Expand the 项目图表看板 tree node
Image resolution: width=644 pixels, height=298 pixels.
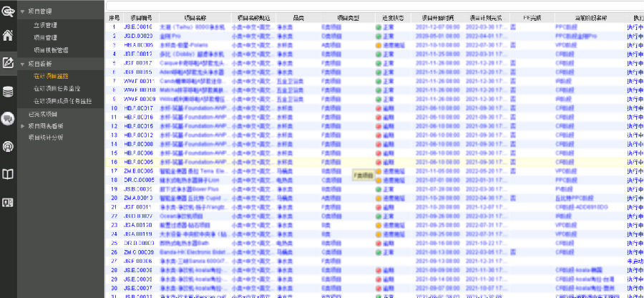22,125
